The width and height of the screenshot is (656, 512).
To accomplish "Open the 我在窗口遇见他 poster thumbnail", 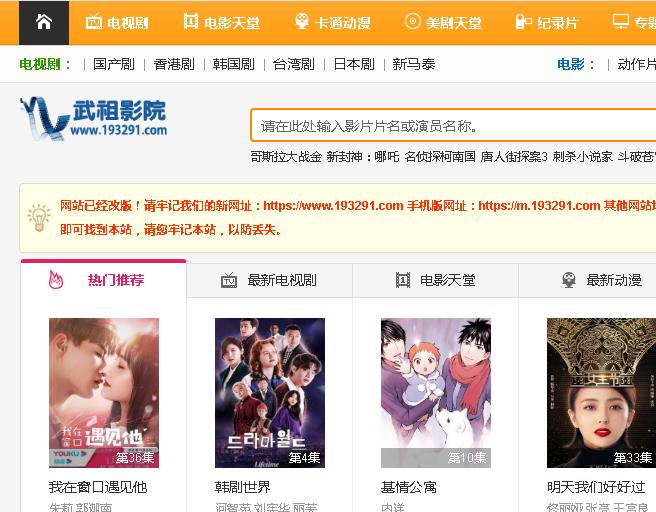I will point(104,393).
